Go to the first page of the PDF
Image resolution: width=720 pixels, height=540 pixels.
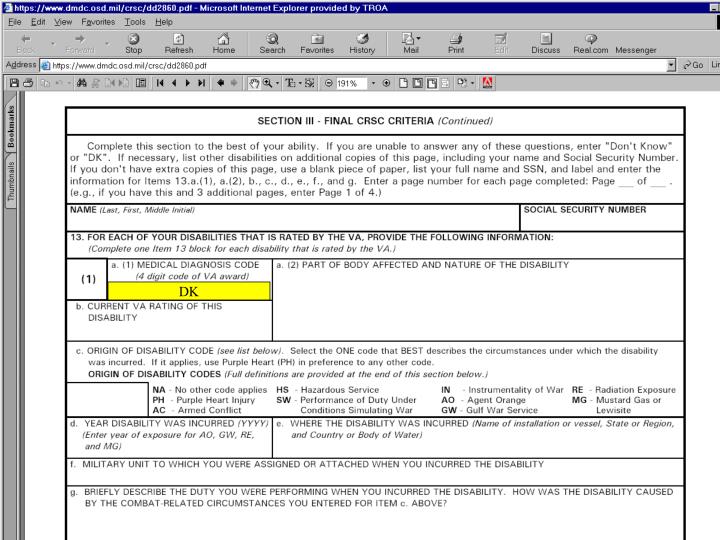click(x=160, y=83)
